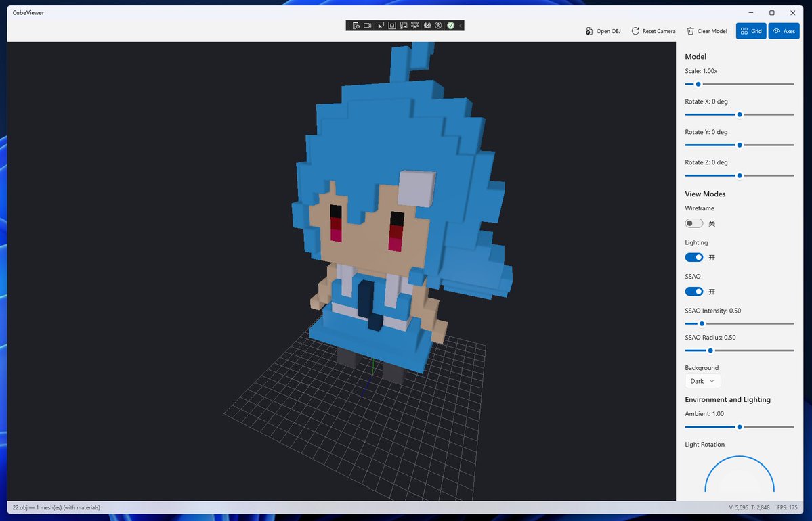Click Open OBJ button
The height and width of the screenshot is (521, 812).
(603, 31)
